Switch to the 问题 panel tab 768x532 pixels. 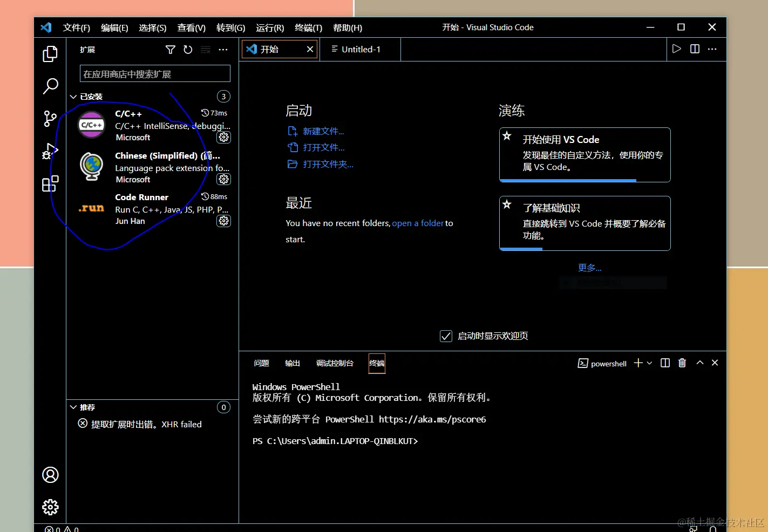262,363
